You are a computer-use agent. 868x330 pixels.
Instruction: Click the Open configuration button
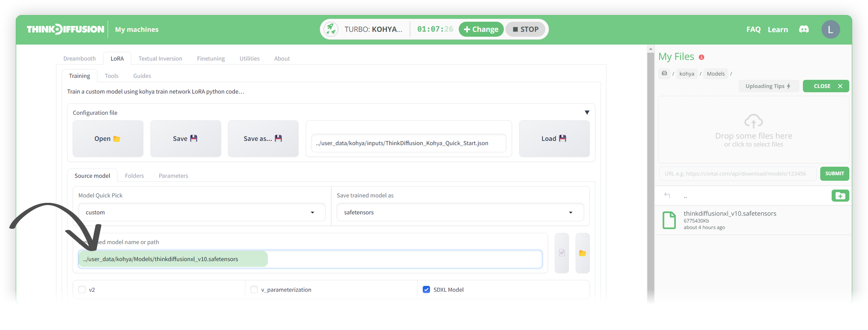[x=108, y=139]
